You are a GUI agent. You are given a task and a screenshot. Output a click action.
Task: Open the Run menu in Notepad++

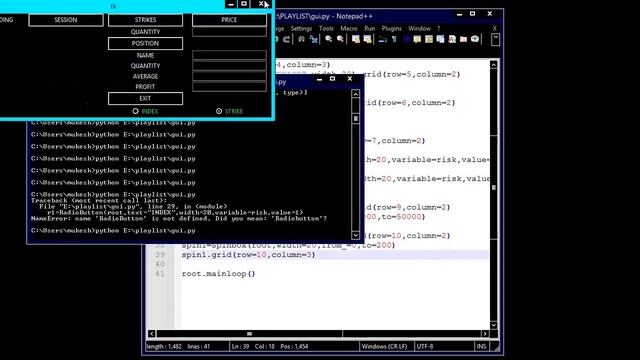coord(370,29)
